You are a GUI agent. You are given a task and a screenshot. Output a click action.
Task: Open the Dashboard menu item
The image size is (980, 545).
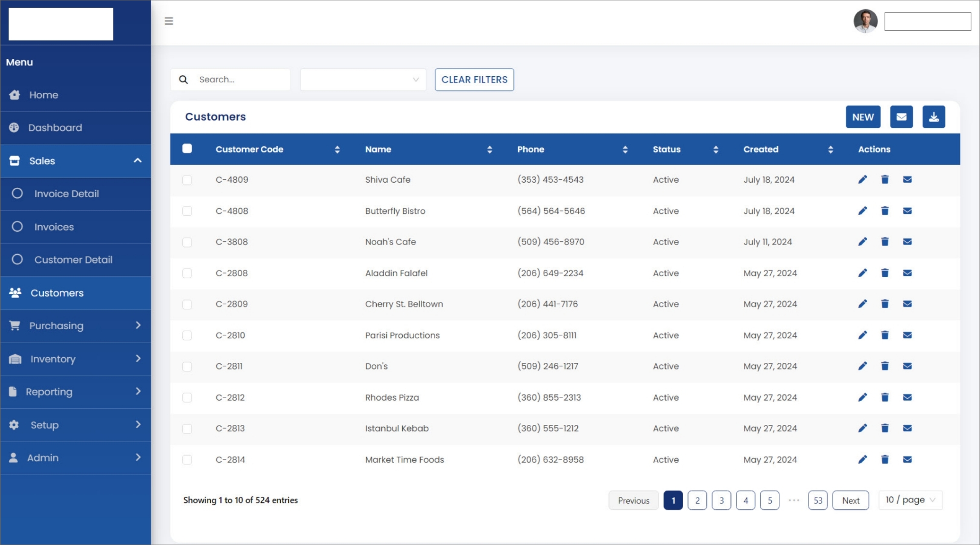(75, 128)
